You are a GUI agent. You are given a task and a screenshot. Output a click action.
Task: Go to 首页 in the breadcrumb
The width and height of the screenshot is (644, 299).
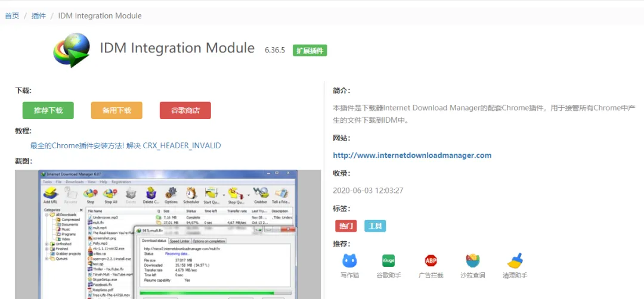(12, 16)
